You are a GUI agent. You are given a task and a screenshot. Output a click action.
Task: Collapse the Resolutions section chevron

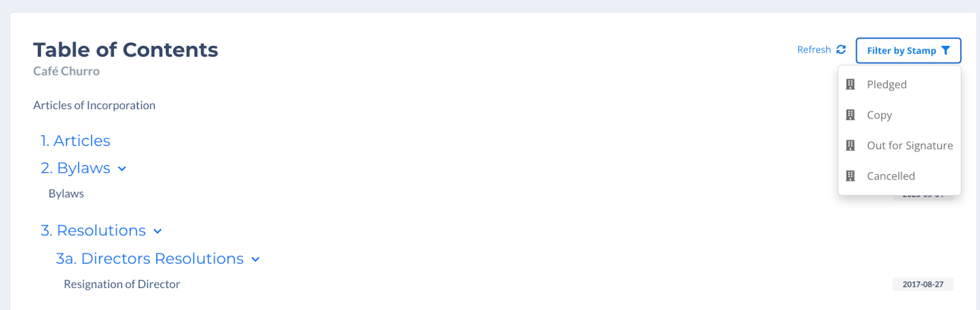157,232
